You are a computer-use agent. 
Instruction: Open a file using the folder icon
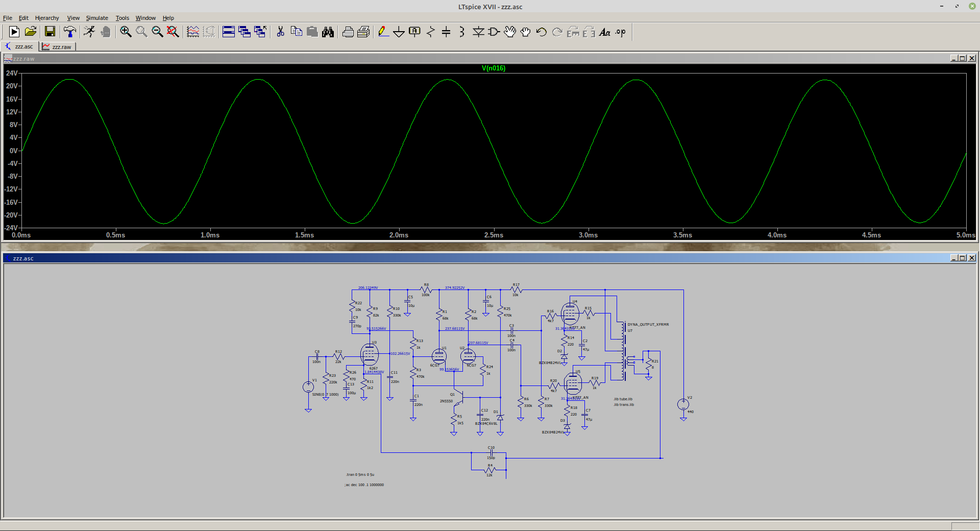coord(31,32)
